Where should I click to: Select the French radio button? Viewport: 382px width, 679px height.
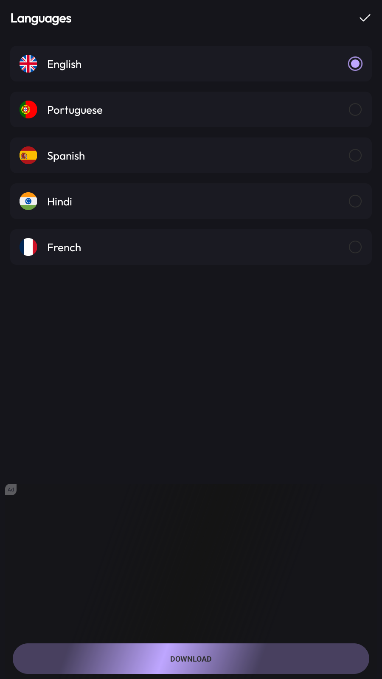point(355,247)
